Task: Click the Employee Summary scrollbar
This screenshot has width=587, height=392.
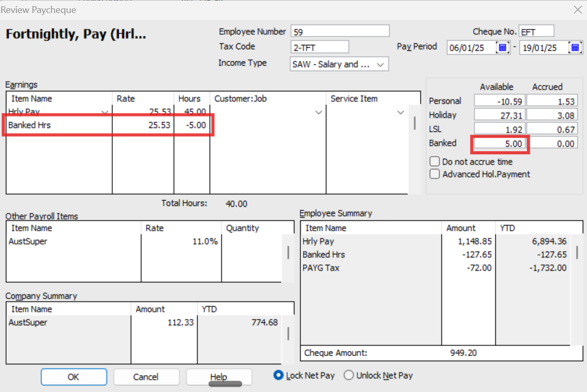Action: pyautogui.click(x=577, y=253)
